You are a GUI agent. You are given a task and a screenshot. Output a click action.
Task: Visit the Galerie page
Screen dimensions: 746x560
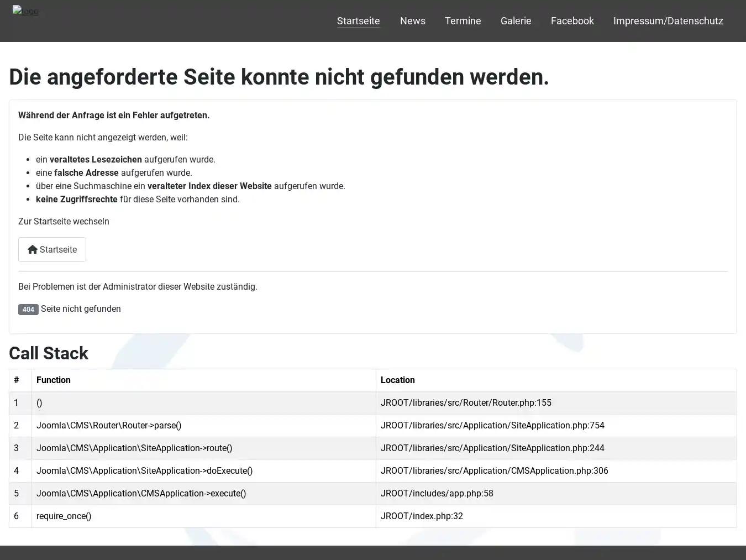click(516, 21)
